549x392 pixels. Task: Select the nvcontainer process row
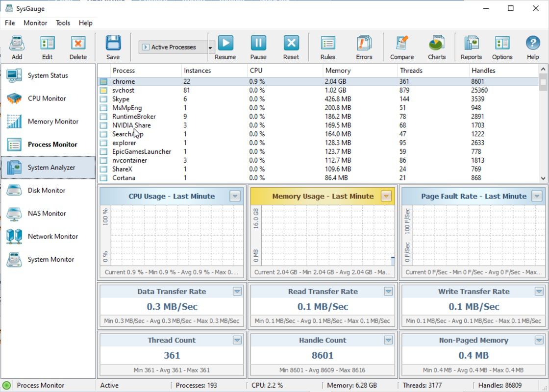pos(318,160)
